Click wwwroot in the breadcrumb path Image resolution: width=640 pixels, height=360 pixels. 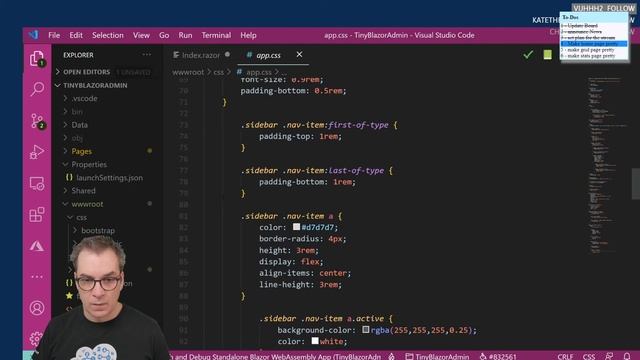[188, 72]
